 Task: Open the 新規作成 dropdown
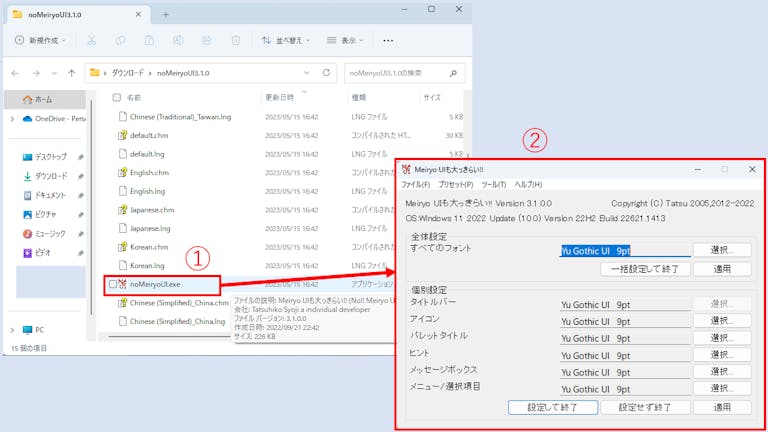pyautogui.click(x=41, y=40)
